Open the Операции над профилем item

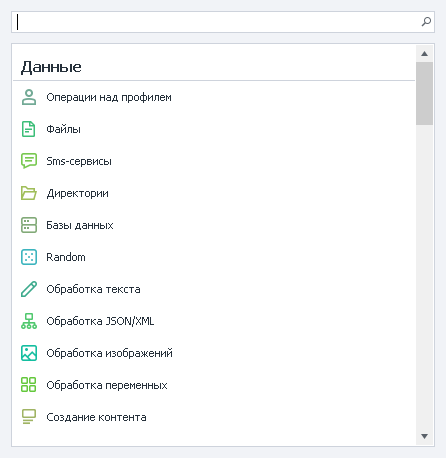click(x=214, y=97)
